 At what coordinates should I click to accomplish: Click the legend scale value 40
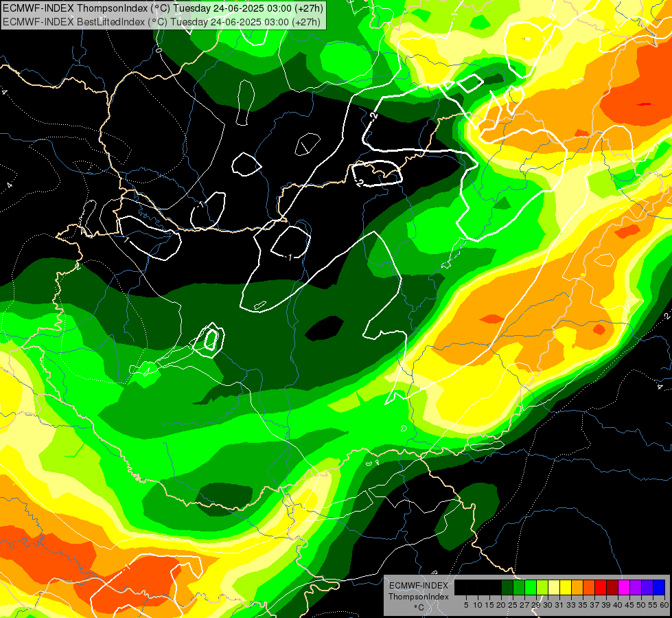tap(618, 605)
